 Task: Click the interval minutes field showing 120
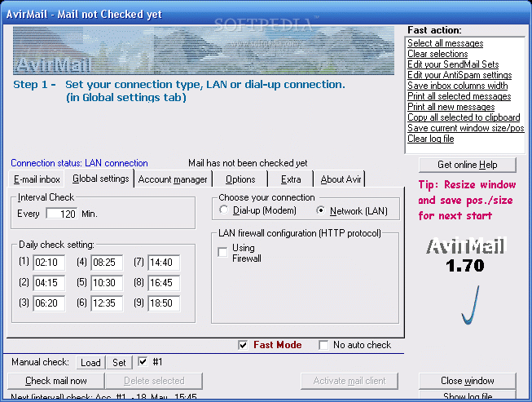point(62,214)
